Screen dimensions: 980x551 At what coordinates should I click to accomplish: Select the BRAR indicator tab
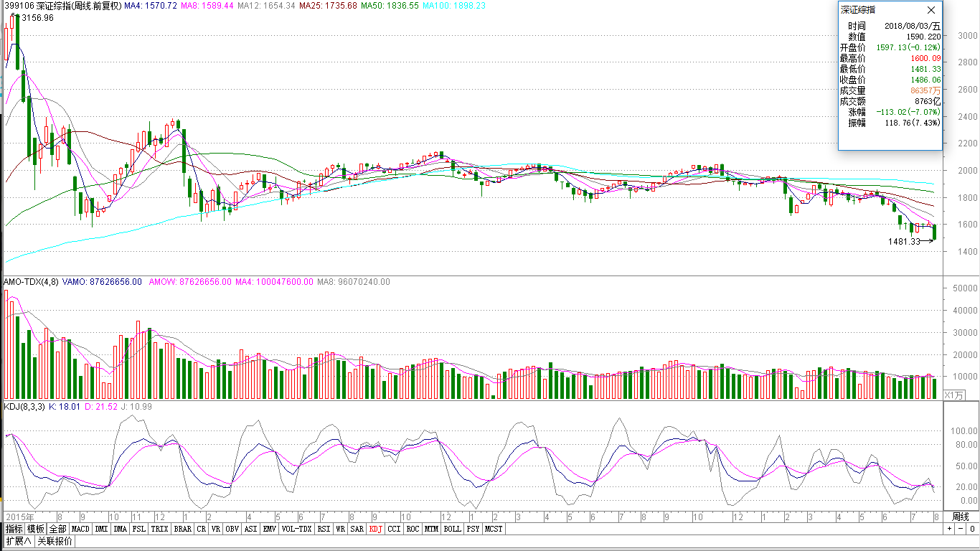tap(183, 529)
